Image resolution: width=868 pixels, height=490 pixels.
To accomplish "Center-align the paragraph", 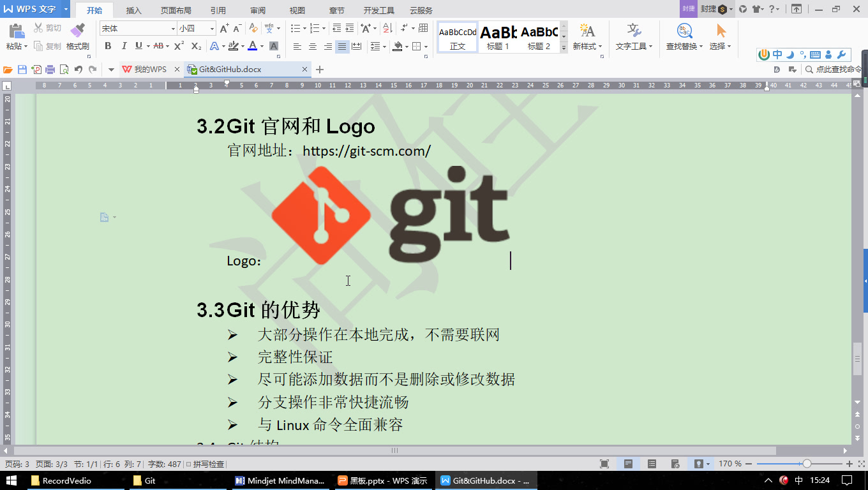I will coord(313,47).
